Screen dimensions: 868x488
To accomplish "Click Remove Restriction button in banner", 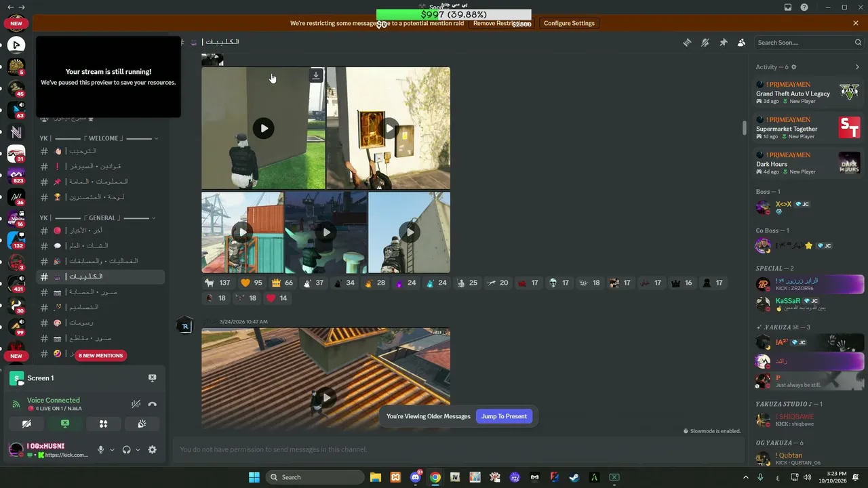I will pos(501,23).
